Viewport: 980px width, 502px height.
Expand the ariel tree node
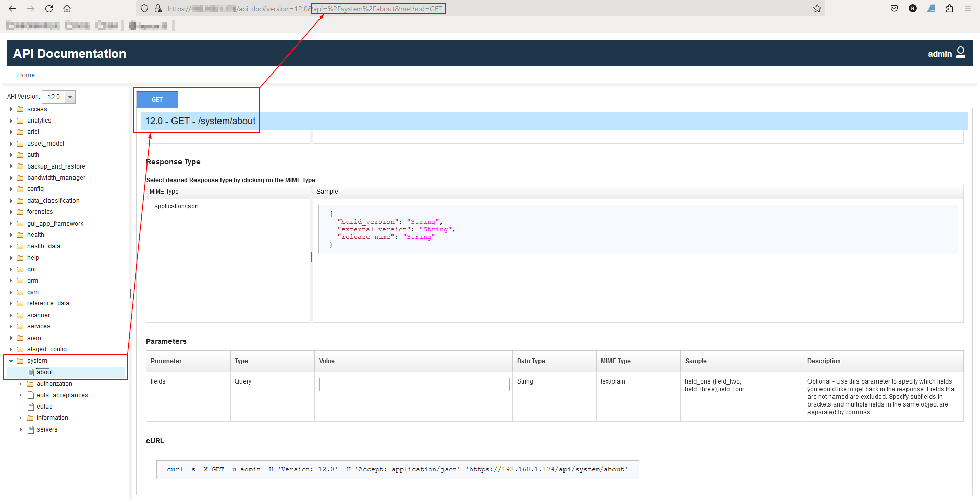click(x=11, y=132)
